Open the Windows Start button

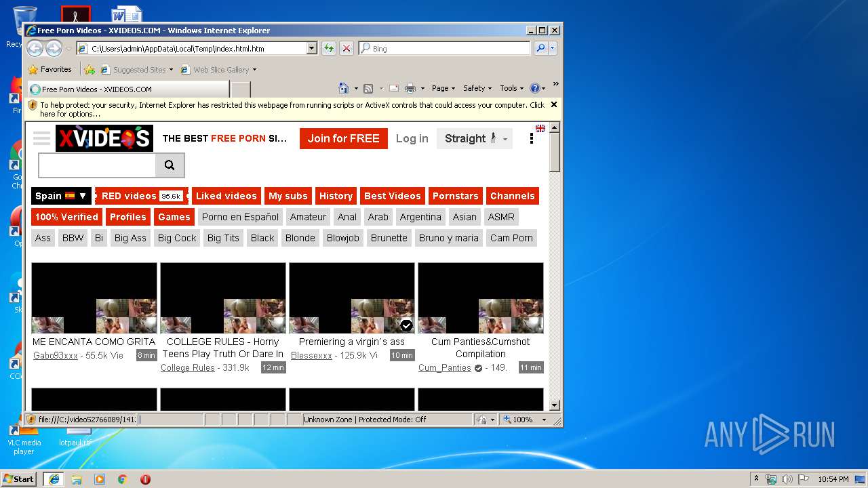[x=19, y=479]
